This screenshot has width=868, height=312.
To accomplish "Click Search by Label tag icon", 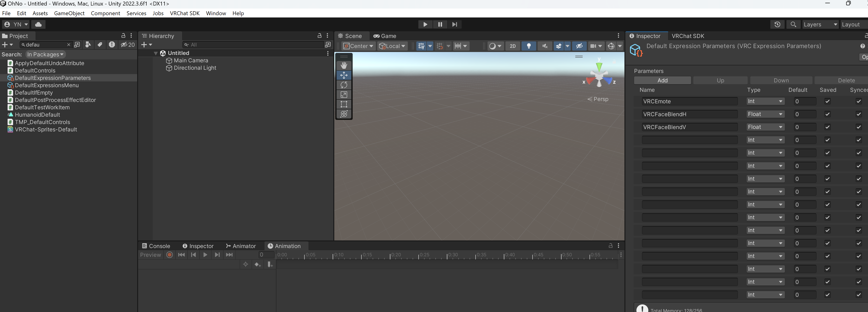I will coord(100,45).
